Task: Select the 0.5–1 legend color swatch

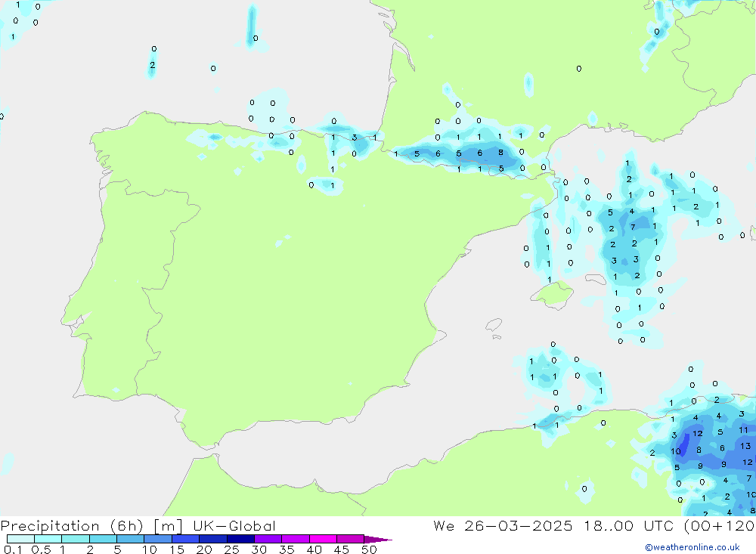Action: 48,539
